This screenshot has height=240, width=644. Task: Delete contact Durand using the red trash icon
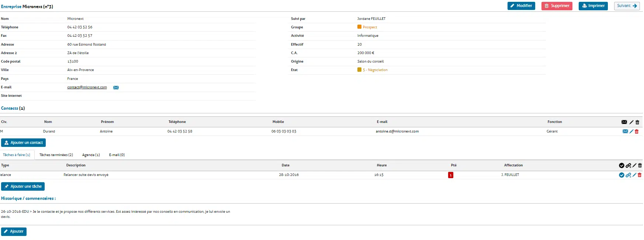point(637,131)
